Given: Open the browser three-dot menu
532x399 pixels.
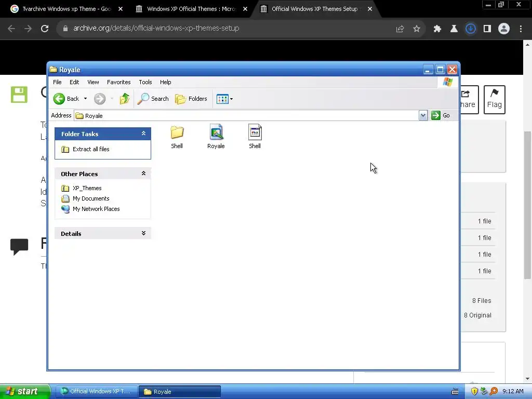Looking at the screenshot, I should tap(521, 29).
